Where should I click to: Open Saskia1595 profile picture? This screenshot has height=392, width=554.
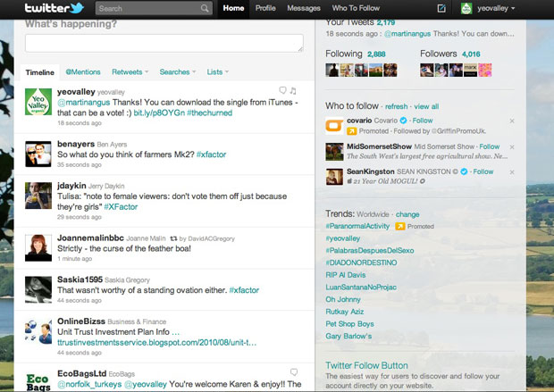(38, 289)
